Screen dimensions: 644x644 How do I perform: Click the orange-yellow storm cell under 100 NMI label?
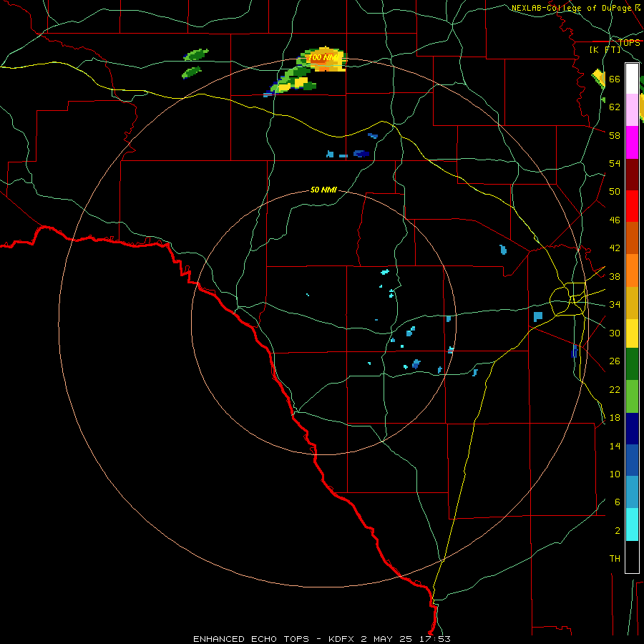[x=324, y=60]
